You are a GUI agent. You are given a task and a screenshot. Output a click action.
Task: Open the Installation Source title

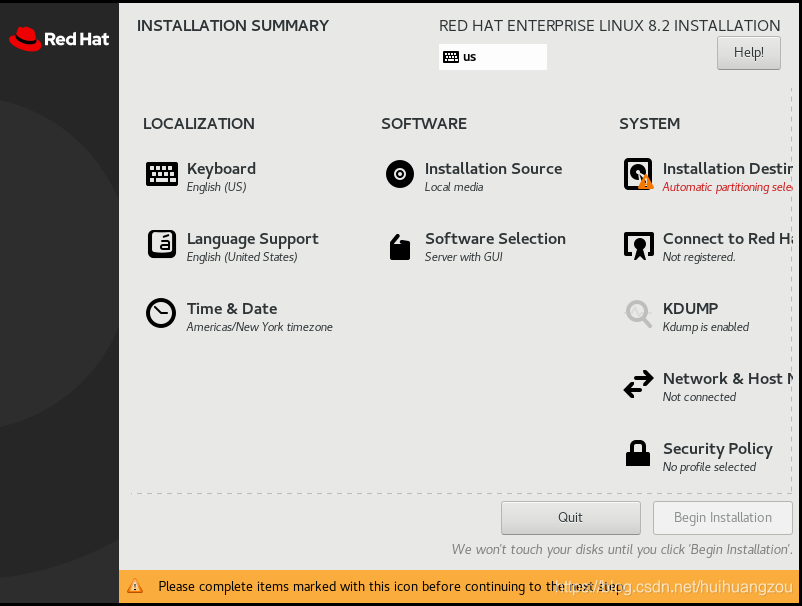493,169
